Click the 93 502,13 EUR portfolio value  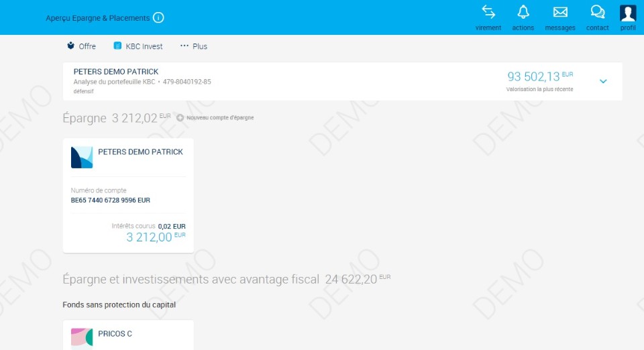pyautogui.click(x=540, y=76)
